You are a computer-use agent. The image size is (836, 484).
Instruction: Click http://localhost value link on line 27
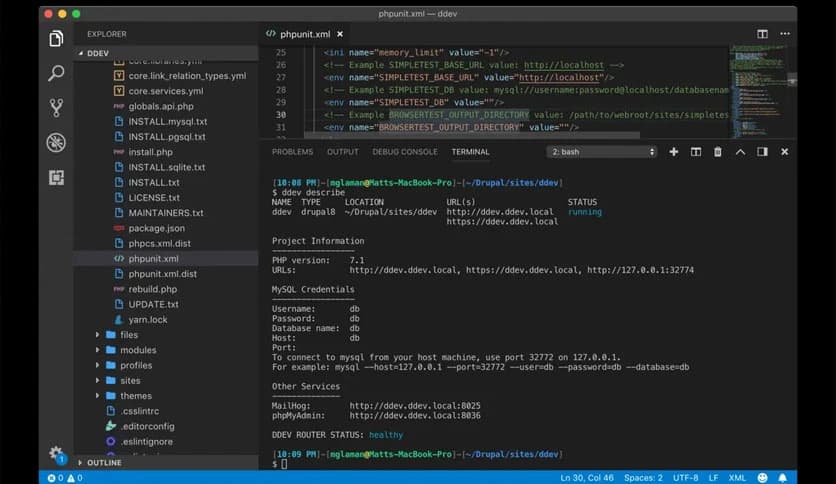pos(559,78)
